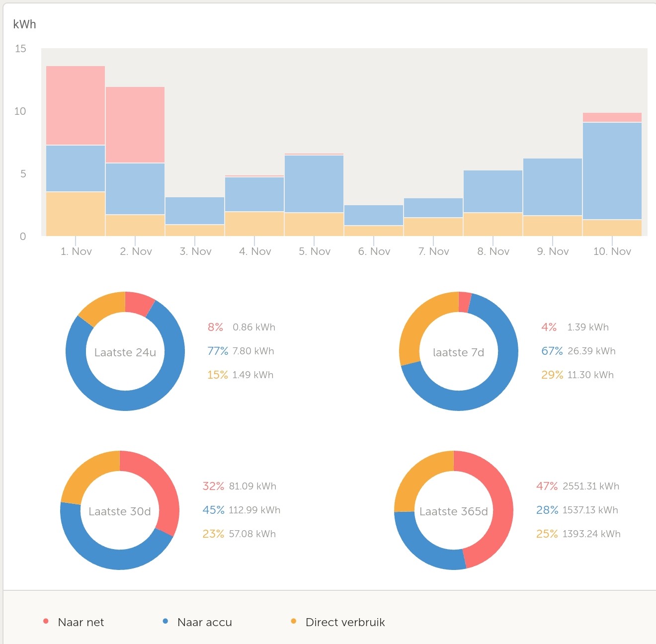Viewport: 656px width, 644px height.
Task: Click the orange segment of 2. Nov bar
Action: tap(135, 225)
